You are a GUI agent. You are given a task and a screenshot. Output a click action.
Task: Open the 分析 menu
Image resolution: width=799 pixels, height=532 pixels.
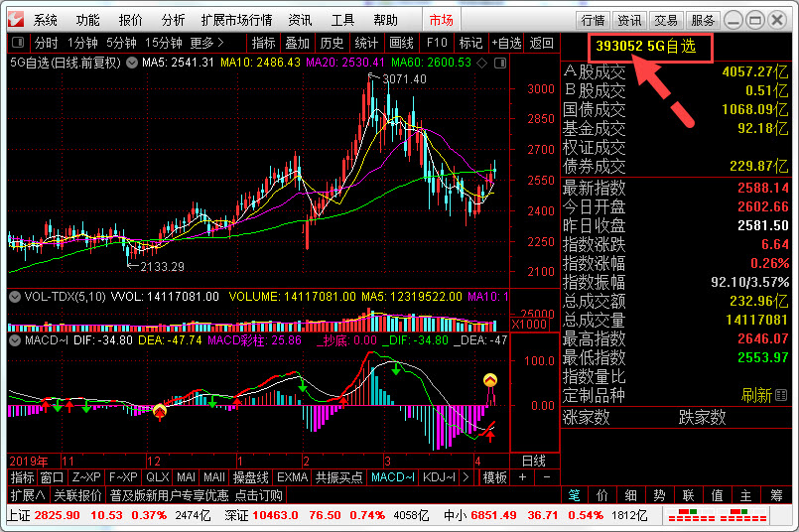tap(173, 21)
